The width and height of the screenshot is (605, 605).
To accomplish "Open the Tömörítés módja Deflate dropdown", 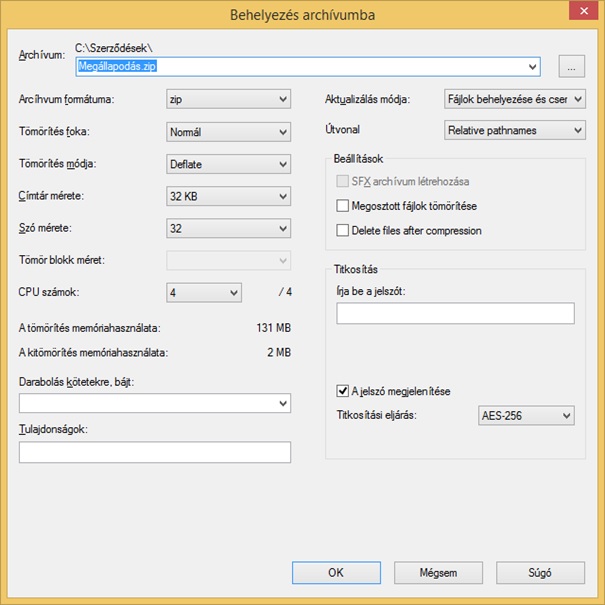I will (228, 165).
